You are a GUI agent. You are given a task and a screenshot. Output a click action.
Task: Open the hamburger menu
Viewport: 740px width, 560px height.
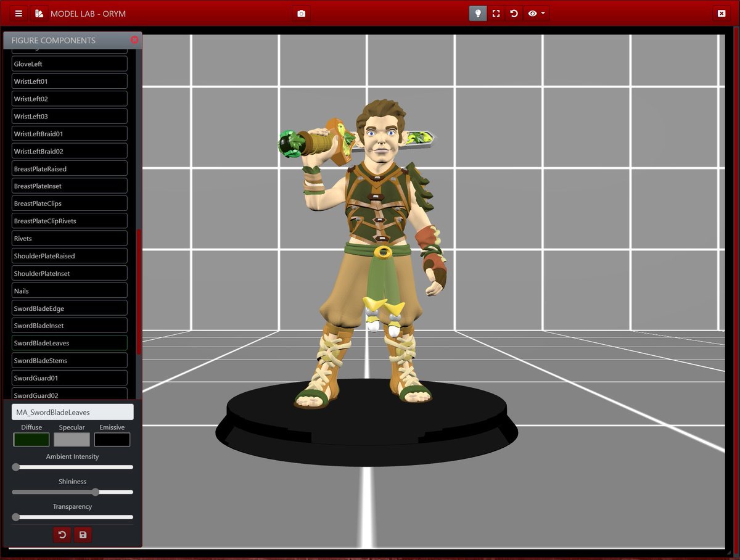tap(18, 14)
